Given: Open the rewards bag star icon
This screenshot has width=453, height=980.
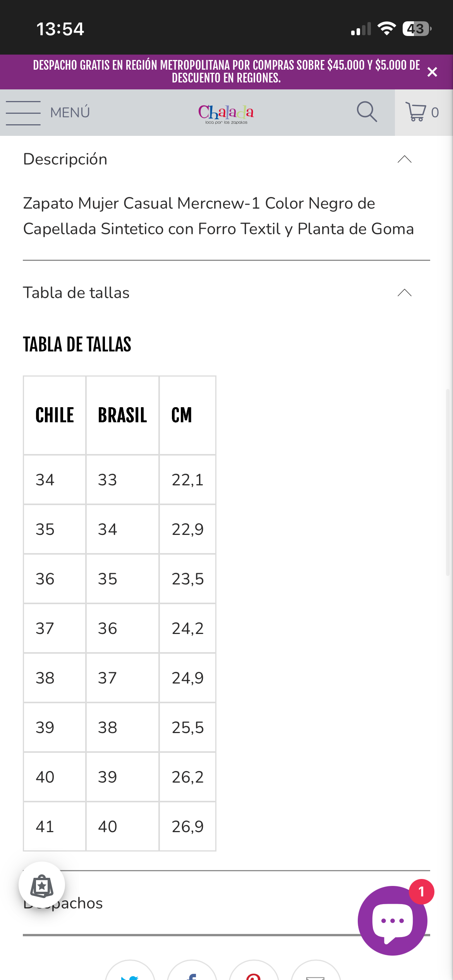Looking at the screenshot, I should coord(42,885).
